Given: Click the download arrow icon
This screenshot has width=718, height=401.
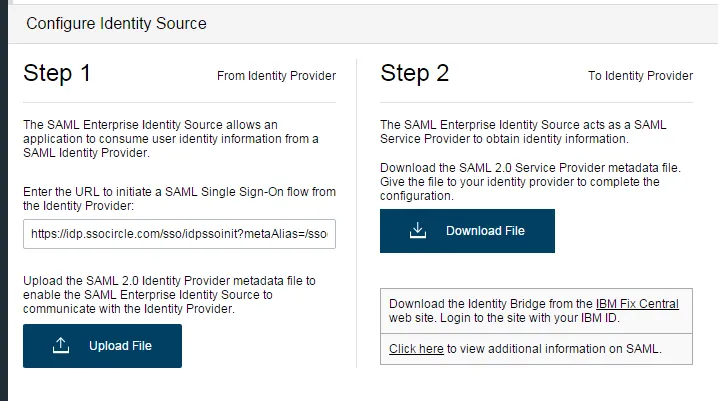Looking at the screenshot, I should (418, 231).
